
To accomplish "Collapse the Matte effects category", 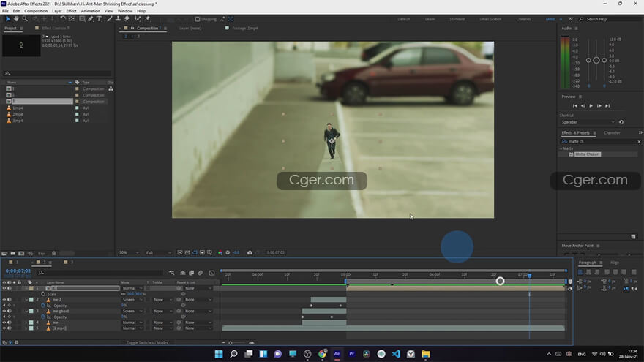I will point(561,148).
